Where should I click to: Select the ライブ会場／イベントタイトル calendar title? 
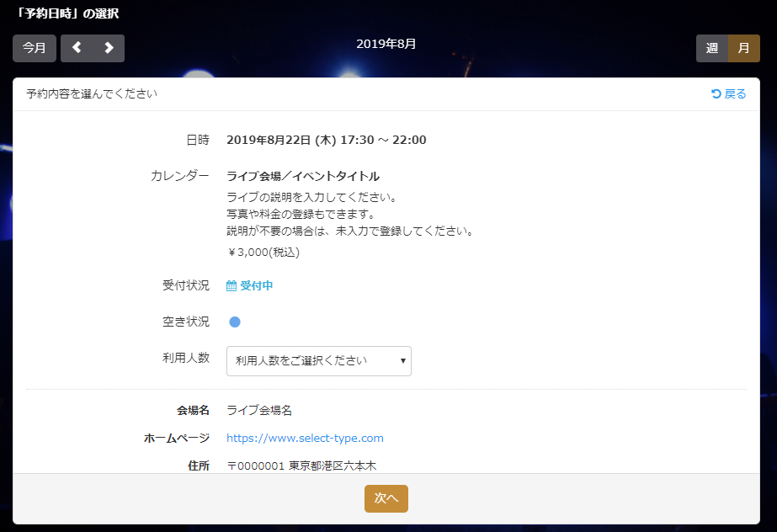point(303,176)
